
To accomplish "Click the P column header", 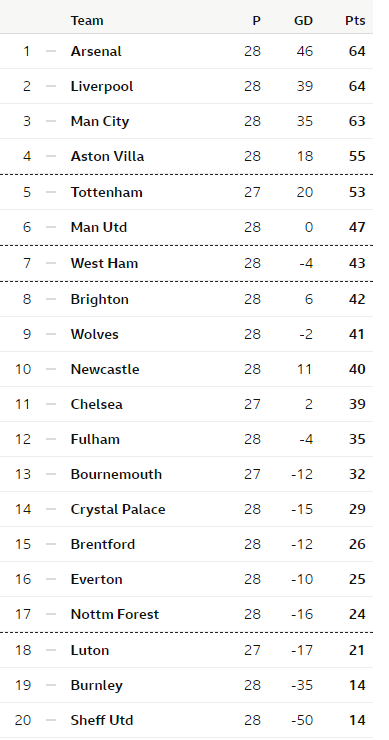I will (256, 21).
